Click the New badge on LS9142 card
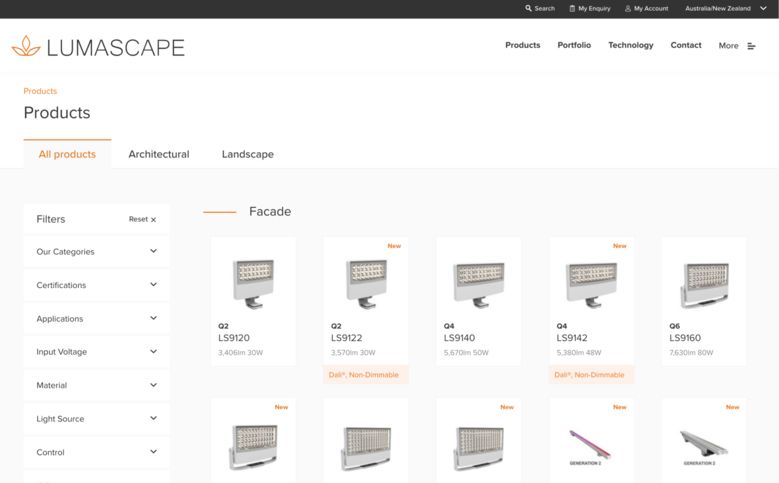The width and height of the screenshot is (779, 483). point(620,246)
